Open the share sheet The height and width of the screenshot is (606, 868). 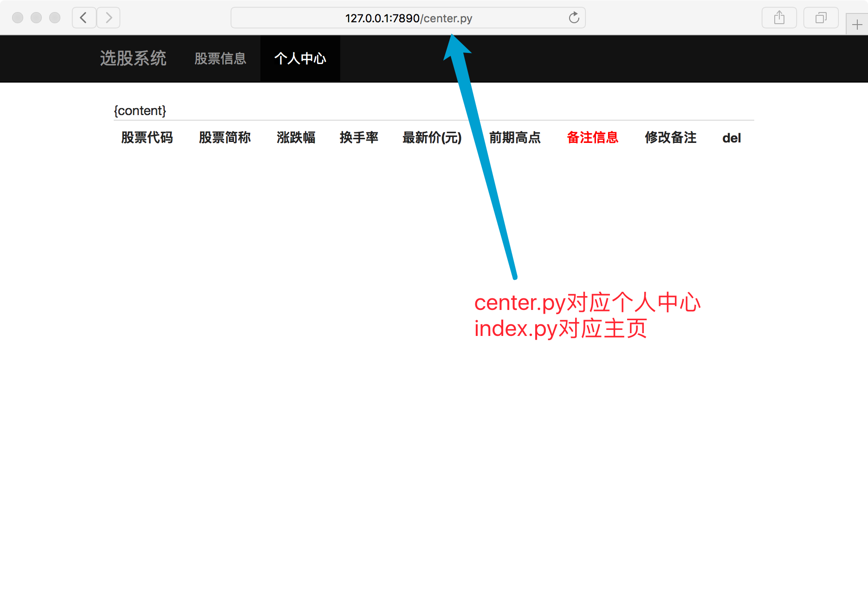[x=779, y=18]
